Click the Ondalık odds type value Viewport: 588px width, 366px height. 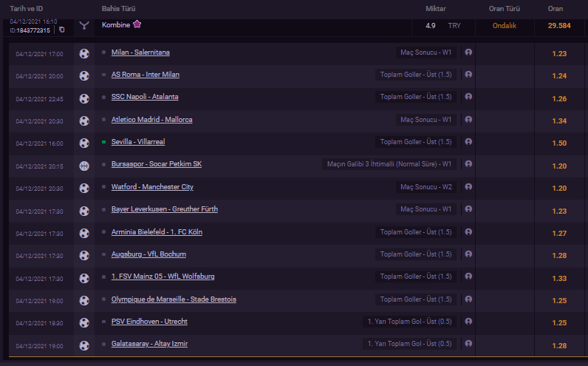505,26
